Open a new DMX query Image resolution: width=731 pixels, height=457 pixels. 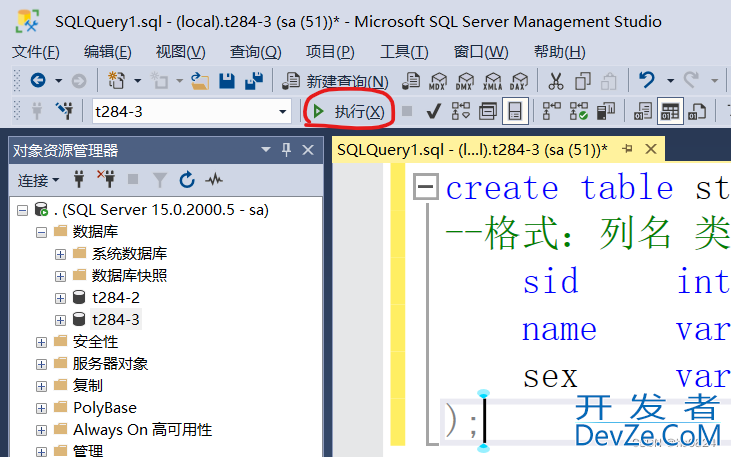pyautogui.click(x=465, y=81)
